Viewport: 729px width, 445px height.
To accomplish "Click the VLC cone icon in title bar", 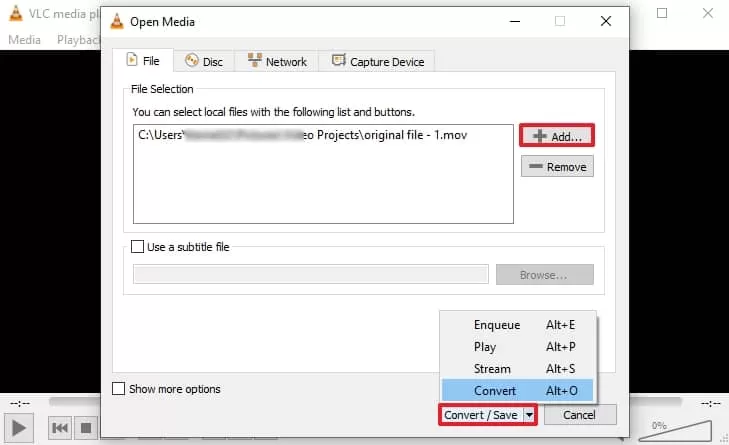I will point(16,13).
